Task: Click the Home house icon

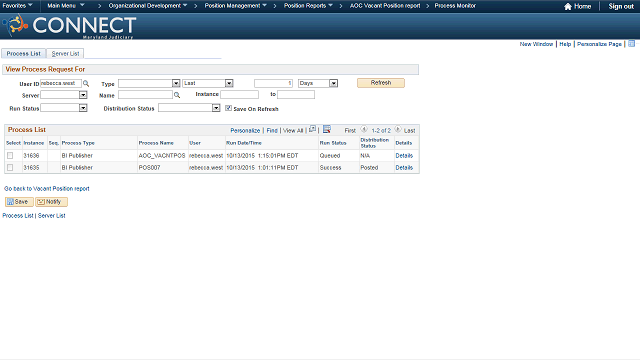Action: [x=567, y=6]
